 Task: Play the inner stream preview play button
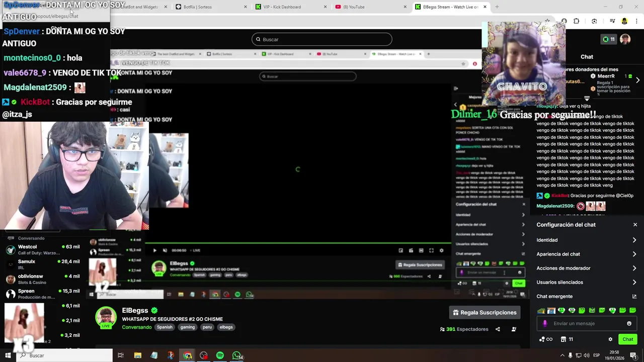pos(154,250)
